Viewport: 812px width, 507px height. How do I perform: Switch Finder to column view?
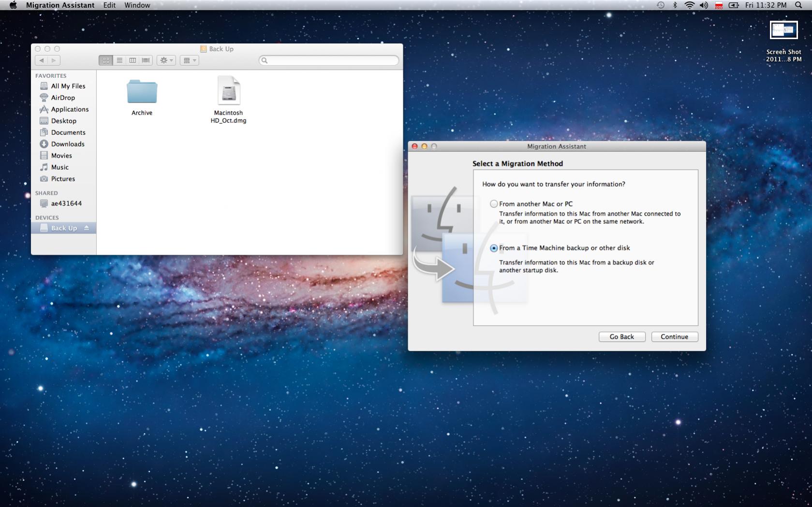click(x=133, y=60)
